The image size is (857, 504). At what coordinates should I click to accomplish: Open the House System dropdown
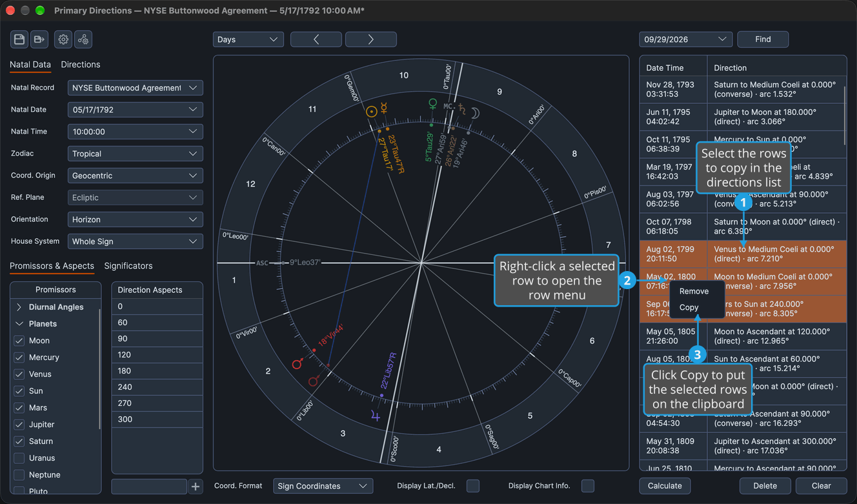136,241
